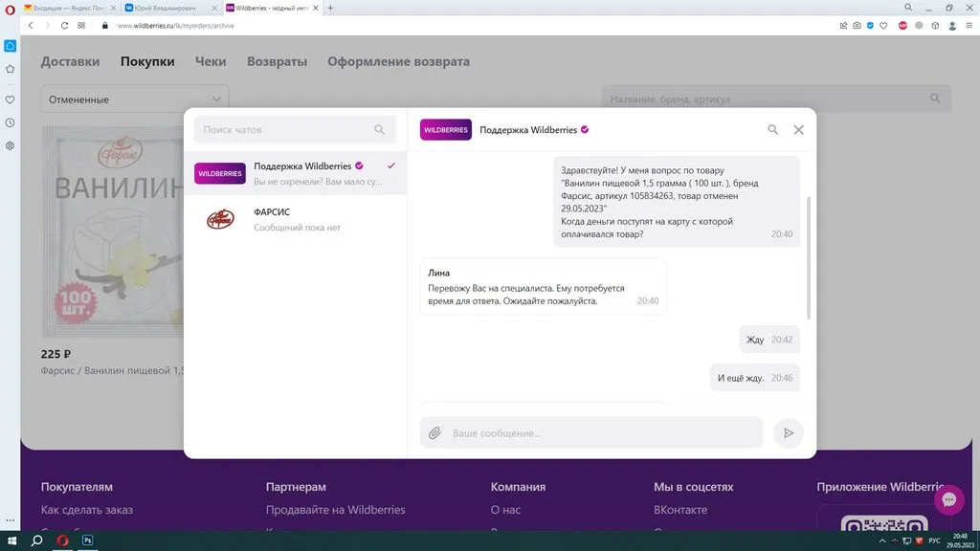Open the Поддержка Wildberries chat
Image resolution: width=980 pixels, height=551 pixels.
[295, 173]
